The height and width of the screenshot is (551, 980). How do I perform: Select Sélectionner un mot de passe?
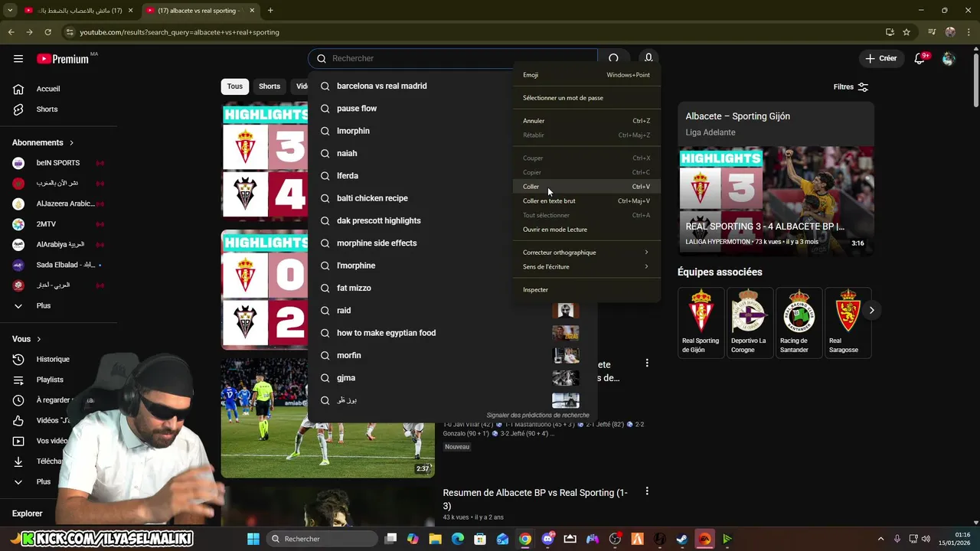[586, 98]
